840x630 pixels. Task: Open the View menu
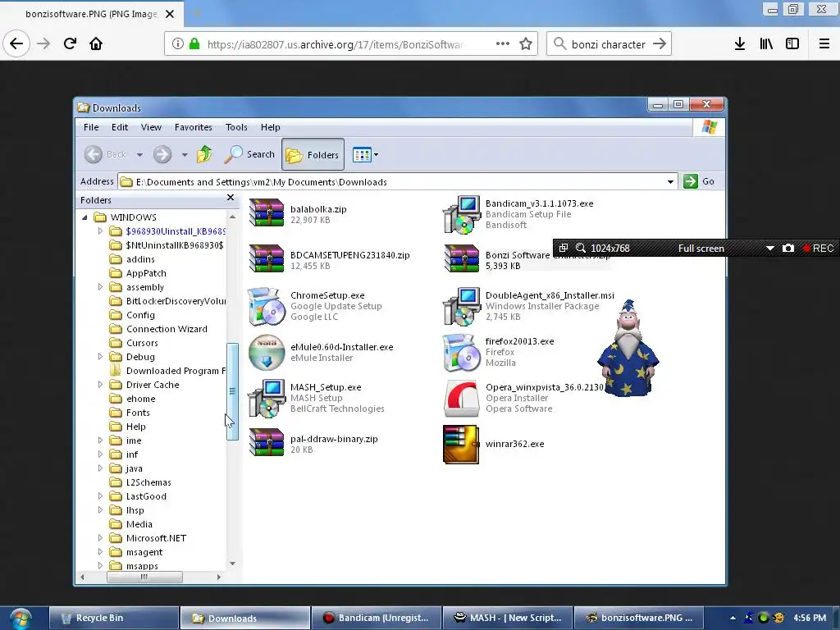[151, 127]
